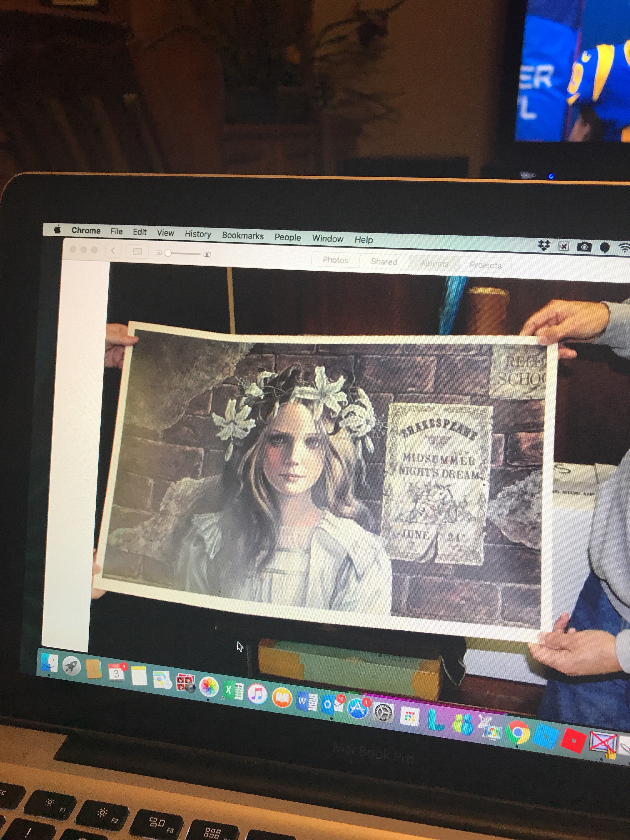Open Excel in the dock
The image size is (630, 840).
[x=233, y=690]
